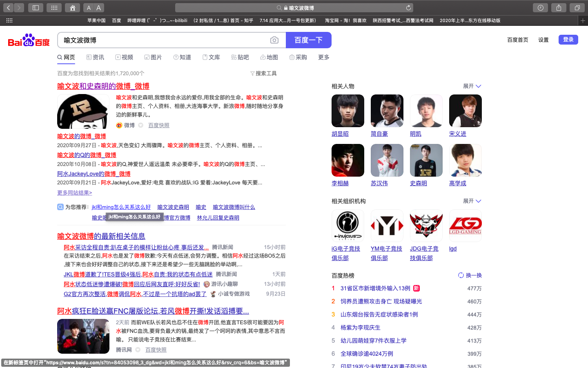588x368 pixels.
Task: Open the FNC article thumbnail image
Action: (x=83, y=336)
